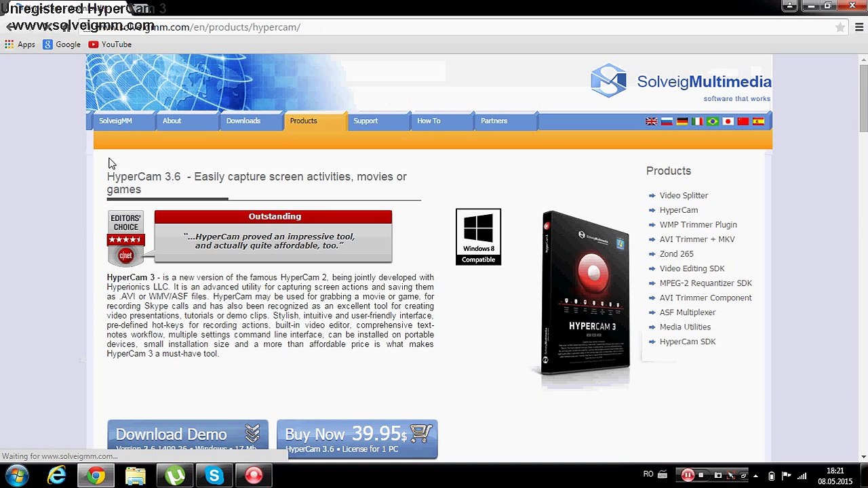This screenshot has width=868, height=488.
Task: Open MPEG-2 Requantizer SDK link
Action: click(x=706, y=283)
